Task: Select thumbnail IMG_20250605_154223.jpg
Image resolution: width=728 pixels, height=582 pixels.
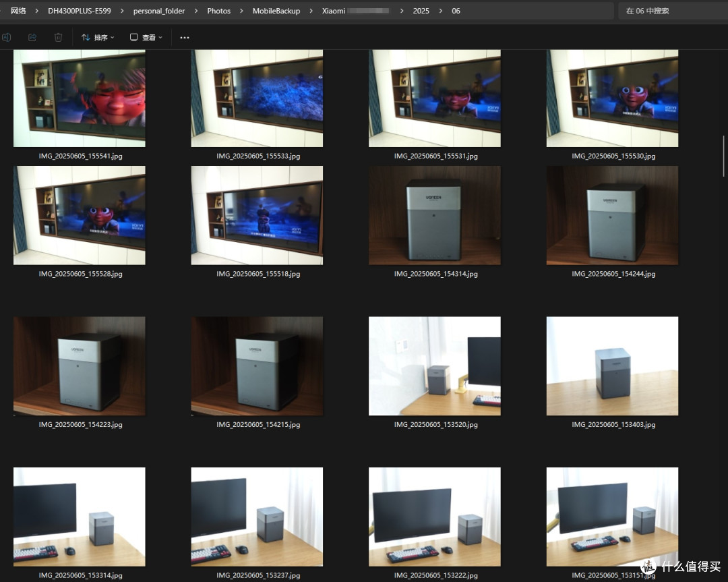Action: coord(80,366)
